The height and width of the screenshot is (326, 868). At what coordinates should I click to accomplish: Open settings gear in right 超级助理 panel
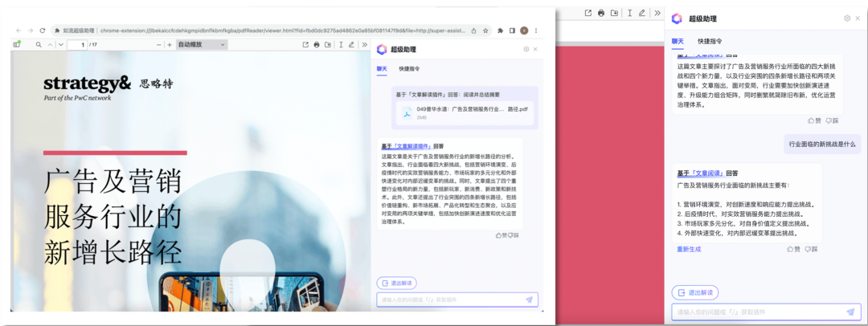(x=847, y=18)
